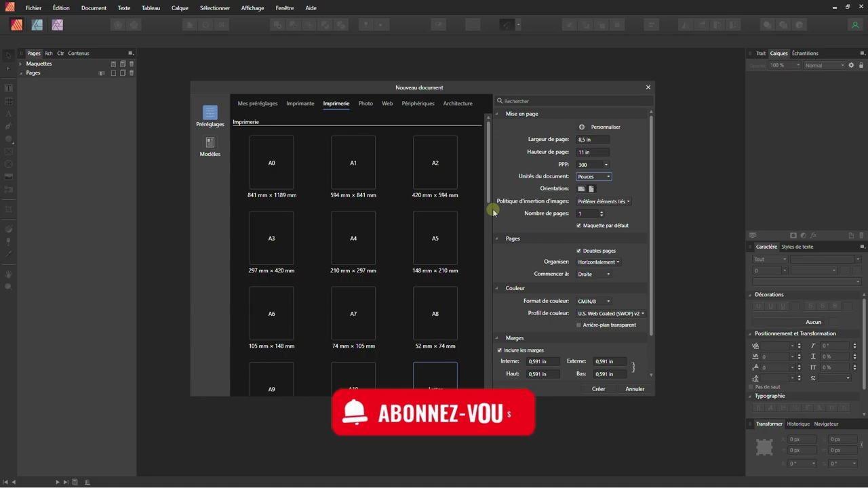Collapse the Couleur section

497,288
